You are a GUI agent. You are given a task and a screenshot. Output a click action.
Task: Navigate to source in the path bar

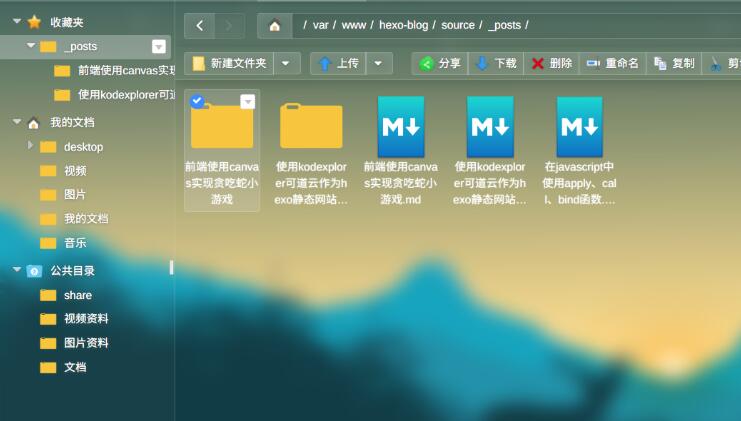tap(458, 26)
